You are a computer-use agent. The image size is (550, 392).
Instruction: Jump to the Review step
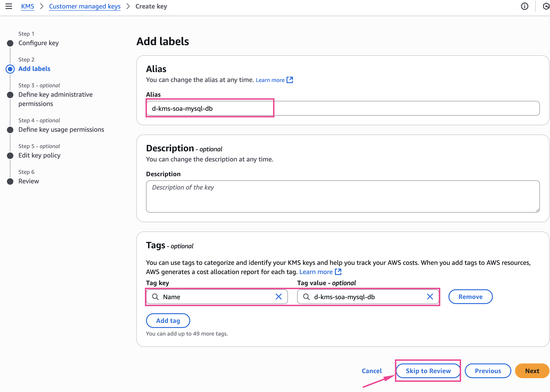point(29,181)
